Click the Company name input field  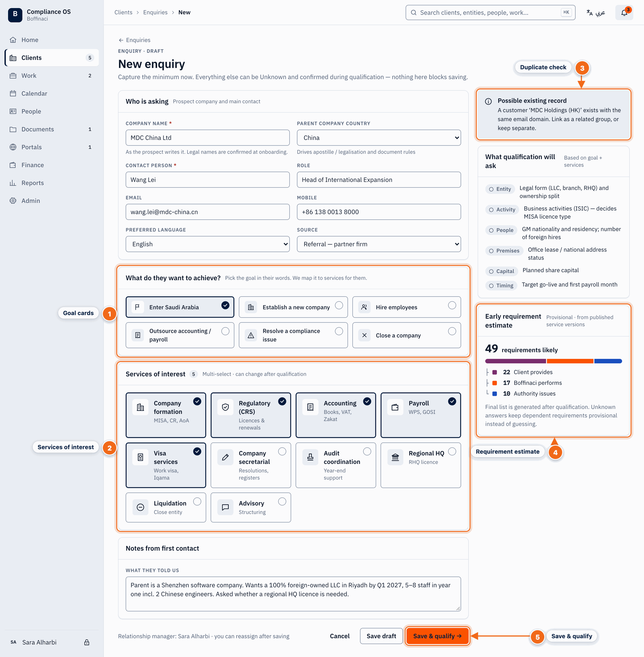pyautogui.click(x=208, y=138)
